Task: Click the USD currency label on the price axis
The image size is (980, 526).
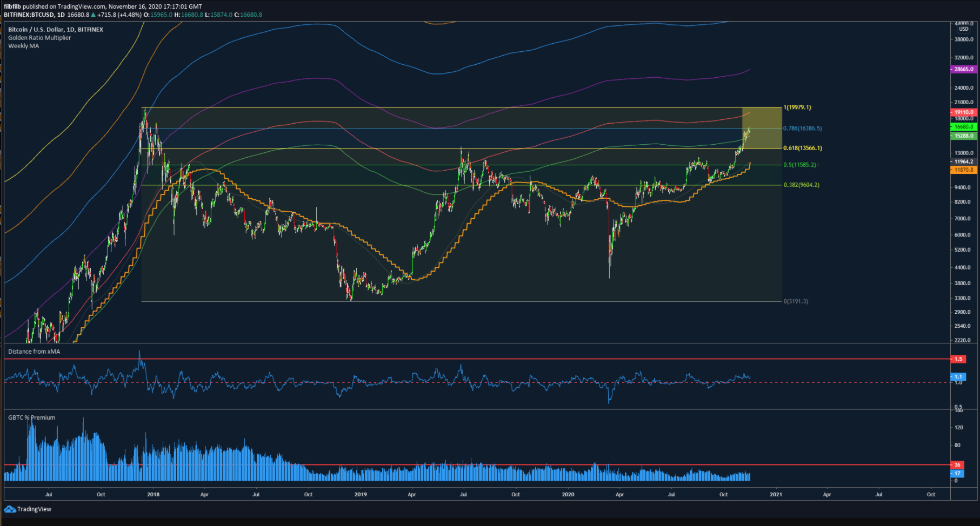Action: tap(964, 29)
